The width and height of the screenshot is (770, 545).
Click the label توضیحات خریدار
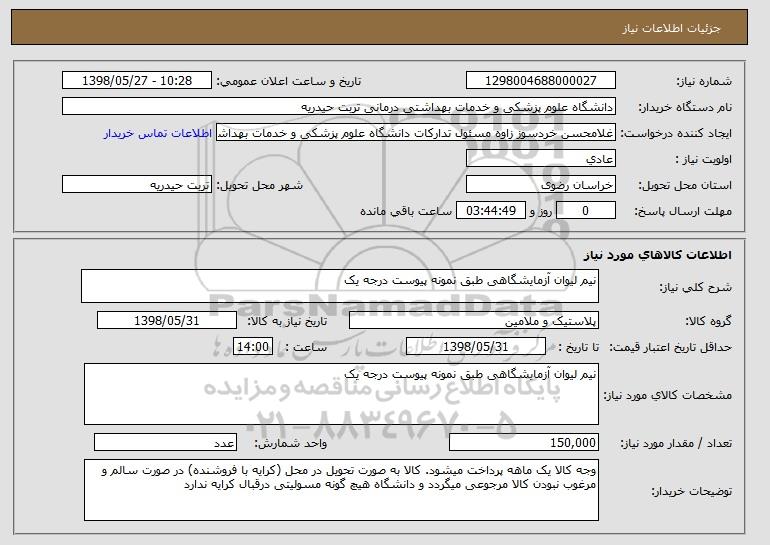[691, 491]
